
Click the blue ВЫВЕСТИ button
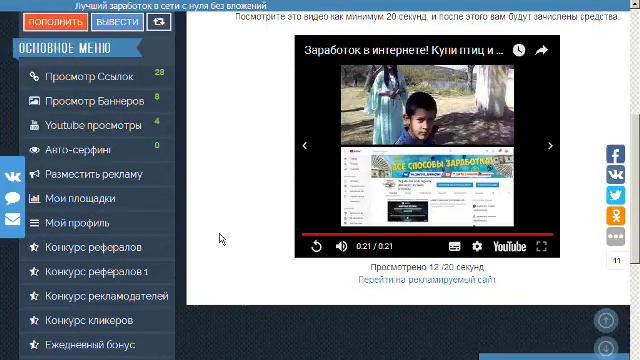point(118,22)
